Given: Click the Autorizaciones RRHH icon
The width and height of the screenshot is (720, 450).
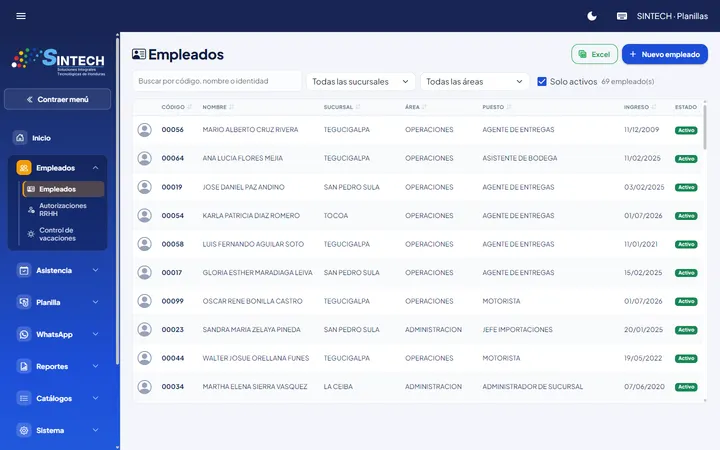Looking at the screenshot, I should click(x=31, y=209).
